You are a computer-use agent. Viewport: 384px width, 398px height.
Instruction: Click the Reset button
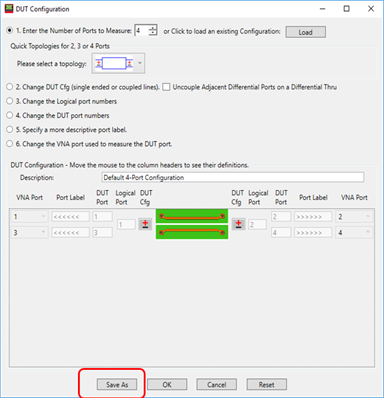tap(266, 384)
